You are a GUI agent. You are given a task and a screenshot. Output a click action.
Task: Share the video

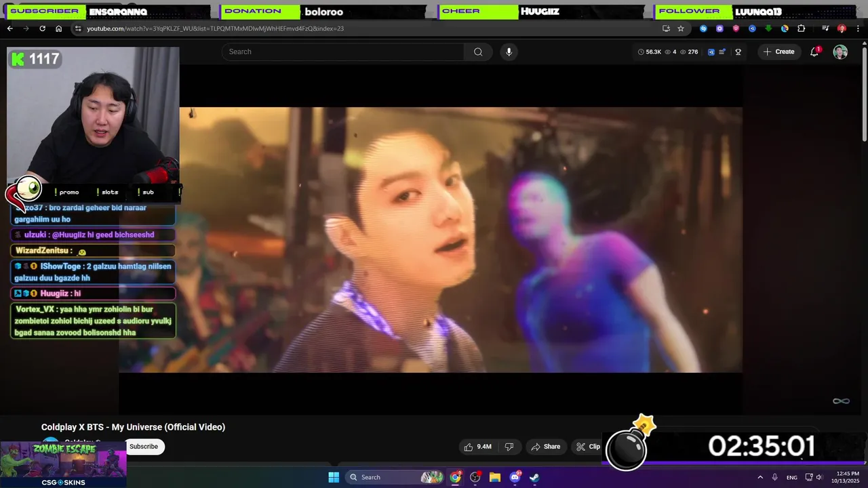click(x=546, y=447)
